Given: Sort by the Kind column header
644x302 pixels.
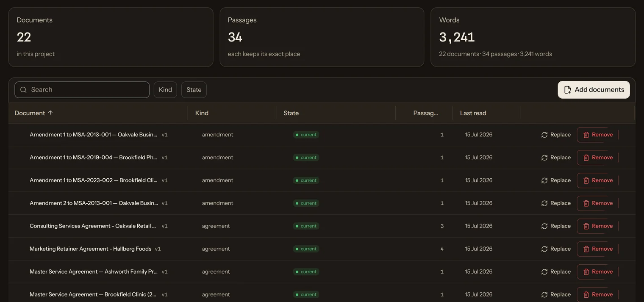Looking at the screenshot, I should [202, 113].
